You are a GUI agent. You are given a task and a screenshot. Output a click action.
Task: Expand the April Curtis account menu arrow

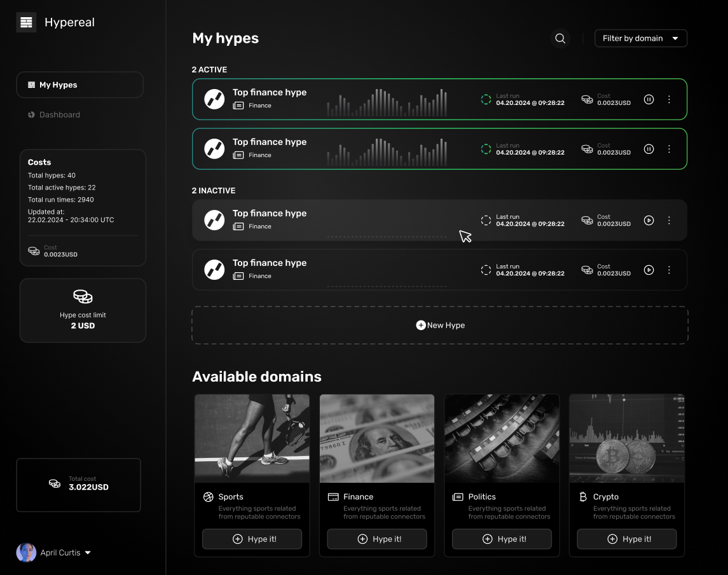pos(88,553)
